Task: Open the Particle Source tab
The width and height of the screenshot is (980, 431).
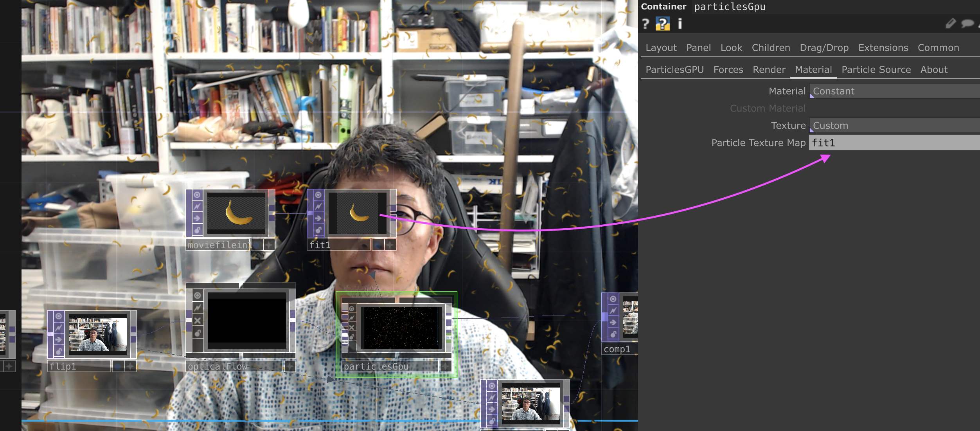Action: point(876,70)
